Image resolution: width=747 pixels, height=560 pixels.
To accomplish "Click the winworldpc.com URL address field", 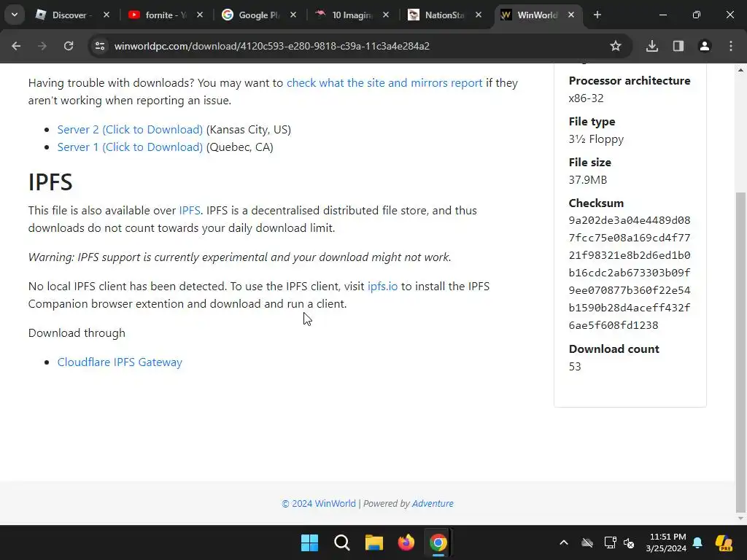I will click(x=272, y=46).
